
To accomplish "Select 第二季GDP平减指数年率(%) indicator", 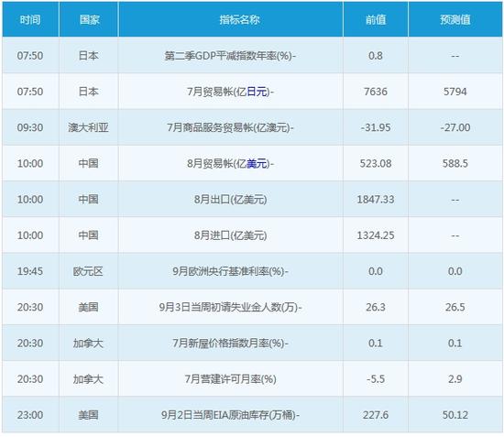I will pyautogui.click(x=230, y=56).
